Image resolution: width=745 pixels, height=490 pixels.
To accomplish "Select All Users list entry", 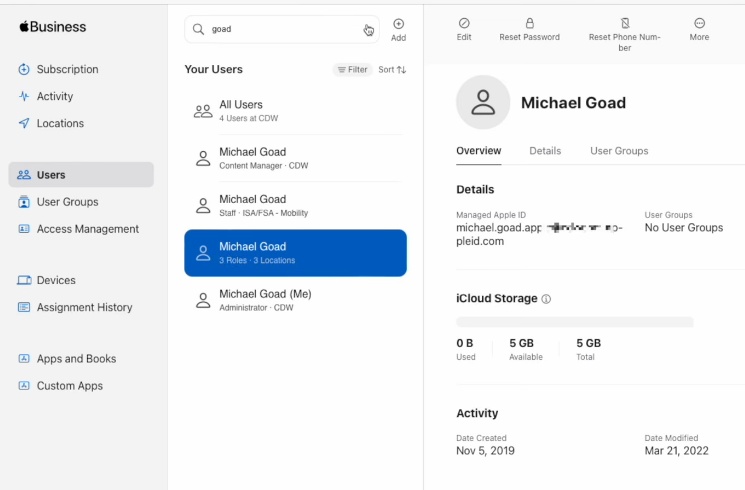I will coord(295,111).
